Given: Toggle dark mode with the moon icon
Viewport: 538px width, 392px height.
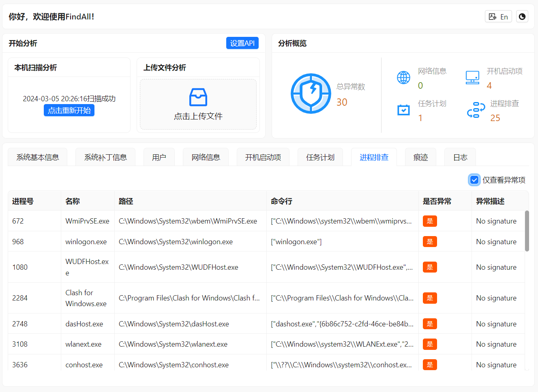Looking at the screenshot, I should (x=522, y=16).
